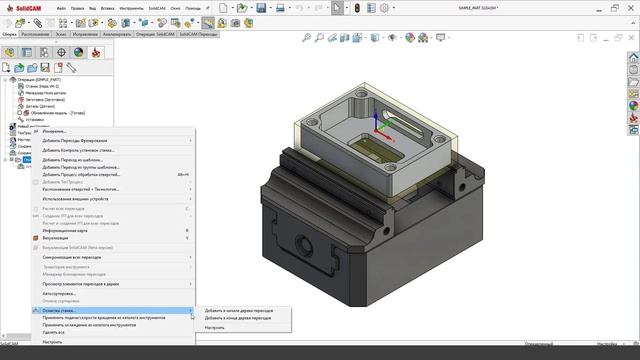Open the Окно menu
640x360 pixels.
click(175, 8)
